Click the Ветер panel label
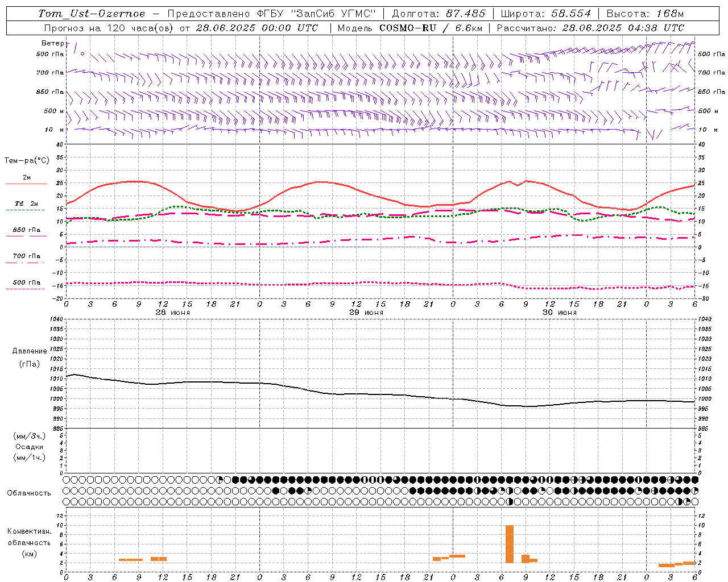Image resolution: width=728 pixels, height=582 pixels. 52,43
